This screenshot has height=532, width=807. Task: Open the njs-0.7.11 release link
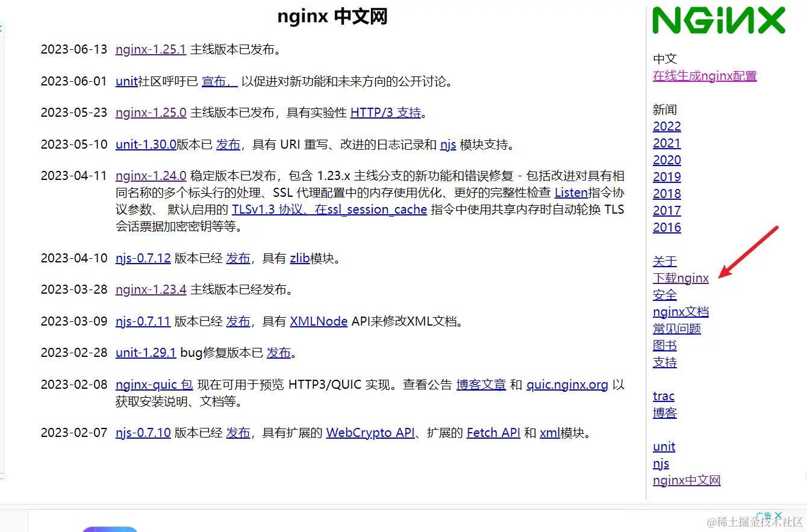pyautogui.click(x=143, y=321)
